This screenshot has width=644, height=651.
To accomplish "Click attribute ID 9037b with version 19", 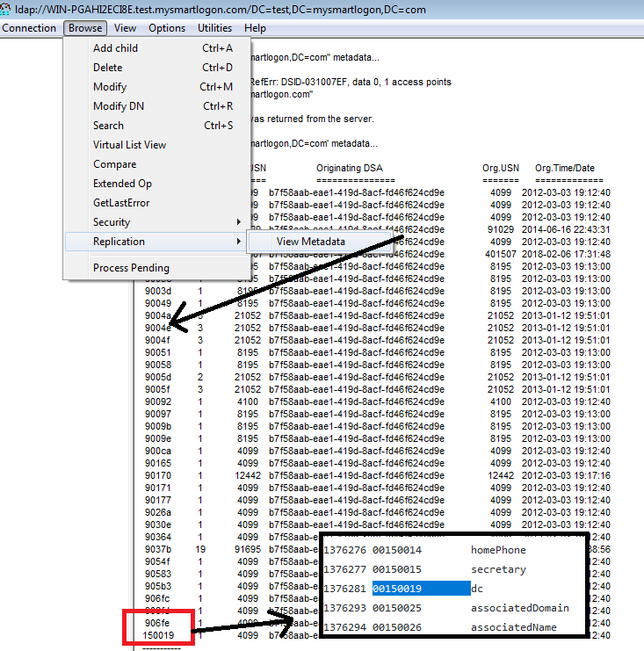I will (158, 549).
